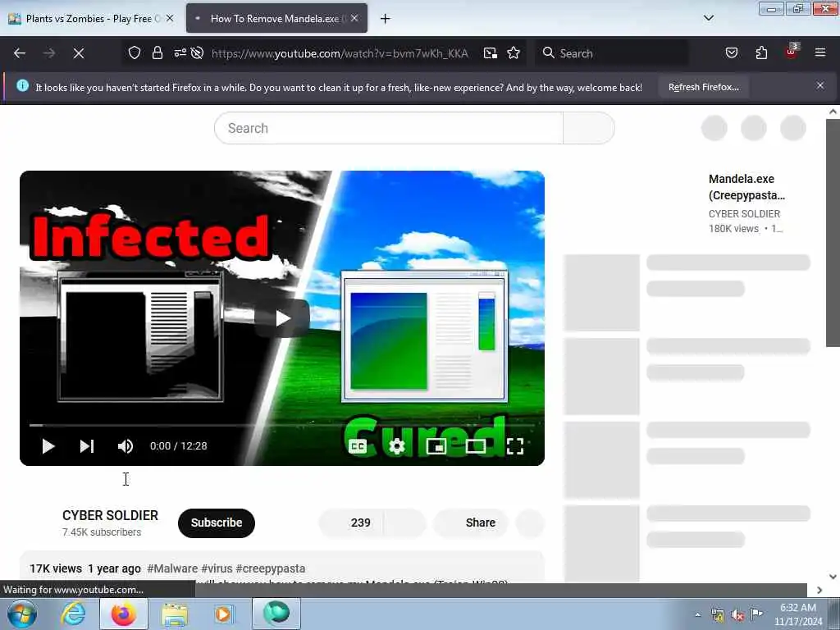Show hidden system tray icons

697,615
